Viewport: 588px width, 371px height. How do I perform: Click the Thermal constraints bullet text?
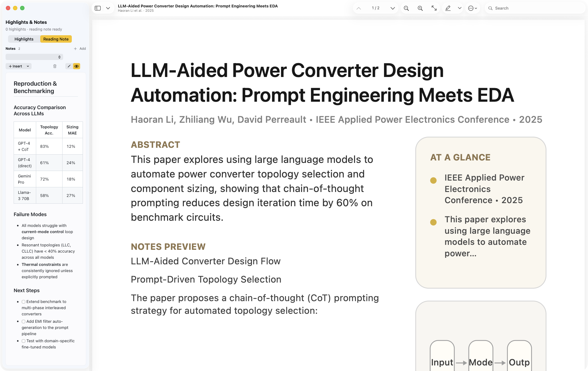pos(47,271)
